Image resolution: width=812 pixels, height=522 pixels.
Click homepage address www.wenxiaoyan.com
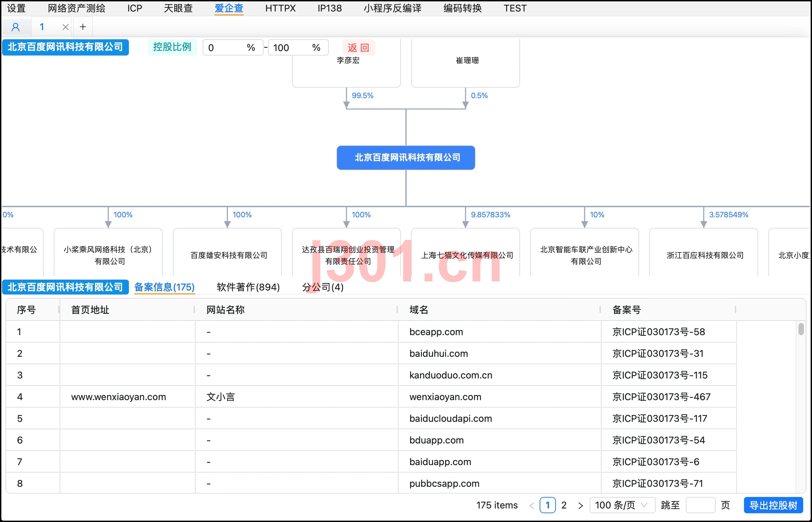[x=118, y=397]
